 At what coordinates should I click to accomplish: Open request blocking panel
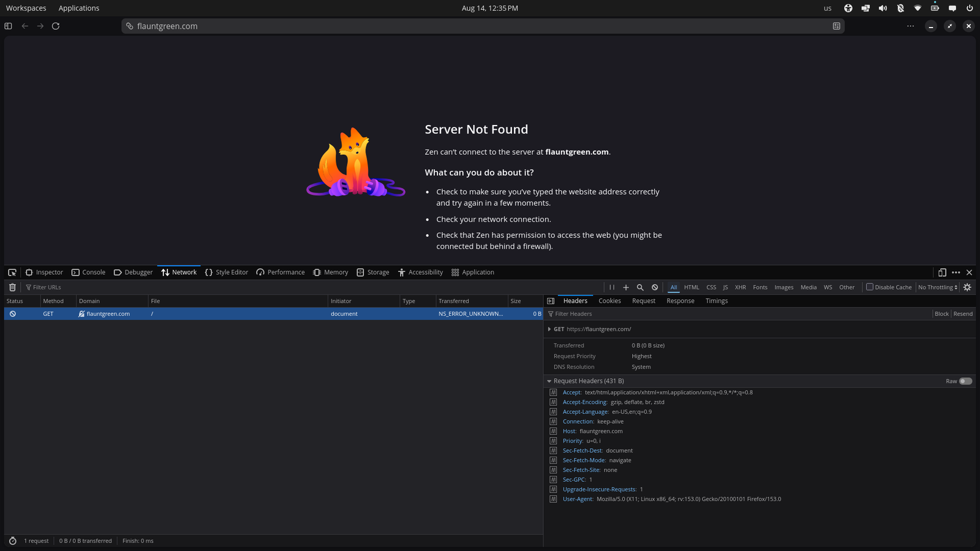coord(655,287)
